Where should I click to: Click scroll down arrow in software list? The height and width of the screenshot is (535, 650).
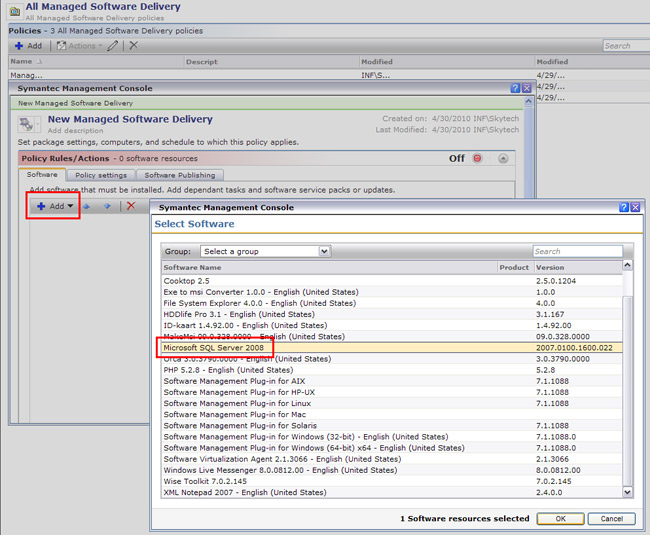(627, 492)
